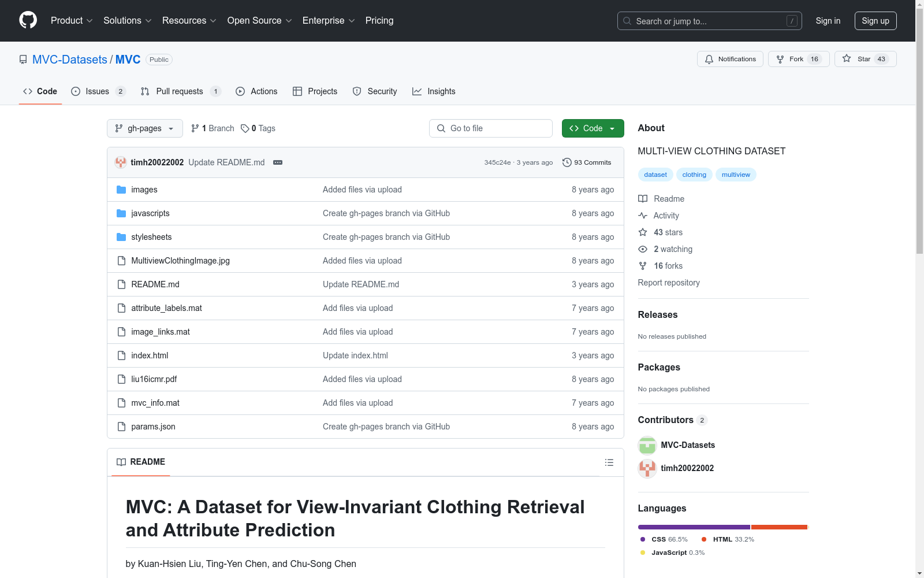Click the purple CSS language bar segment
The height and width of the screenshot is (578, 924).
(694, 527)
